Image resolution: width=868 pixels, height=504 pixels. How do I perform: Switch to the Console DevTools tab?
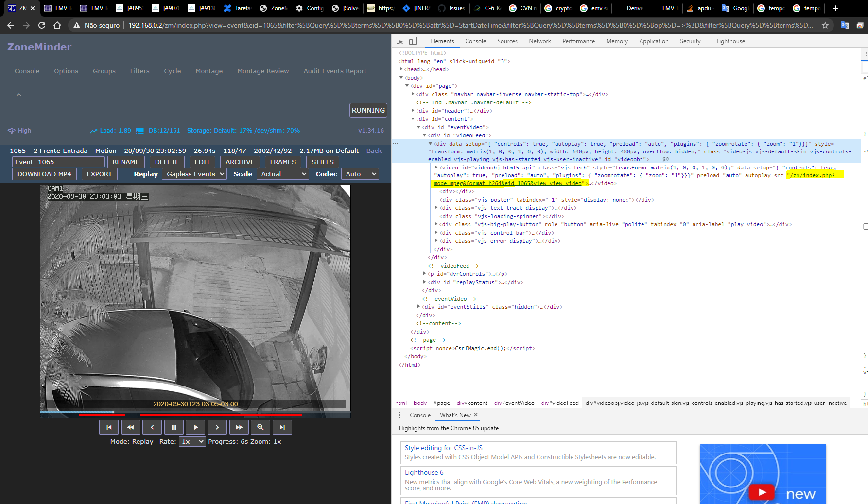(475, 41)
